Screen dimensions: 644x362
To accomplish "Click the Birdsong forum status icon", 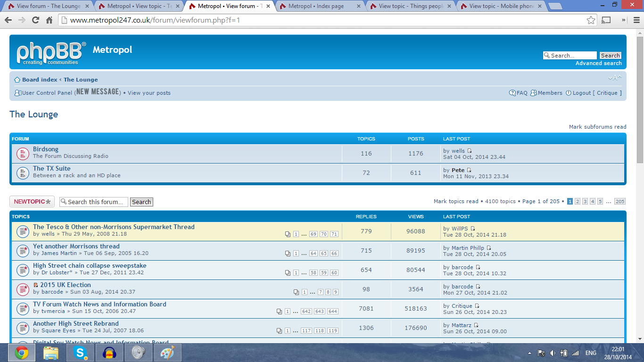I will pos(23,154).
